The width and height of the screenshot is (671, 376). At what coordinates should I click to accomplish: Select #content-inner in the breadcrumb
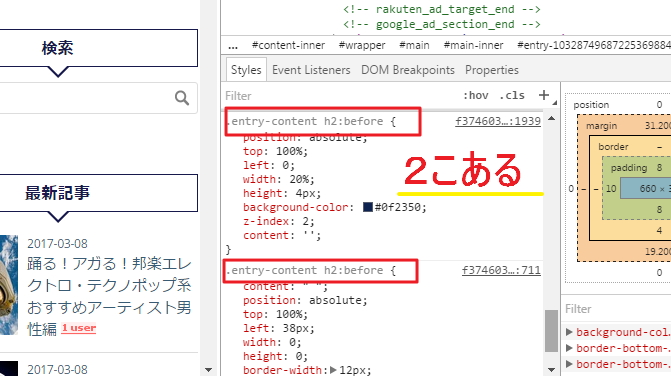pyautogui.click(x=288, y=45)
